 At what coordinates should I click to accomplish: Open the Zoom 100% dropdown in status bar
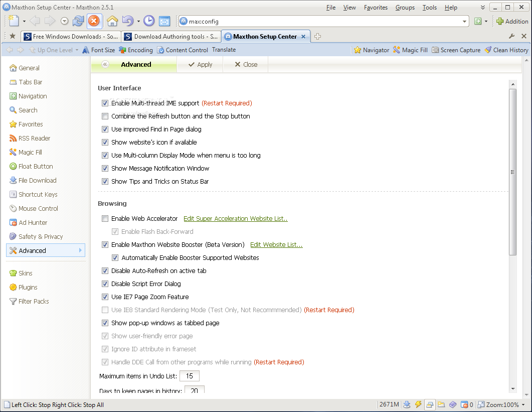coord(523,405)
